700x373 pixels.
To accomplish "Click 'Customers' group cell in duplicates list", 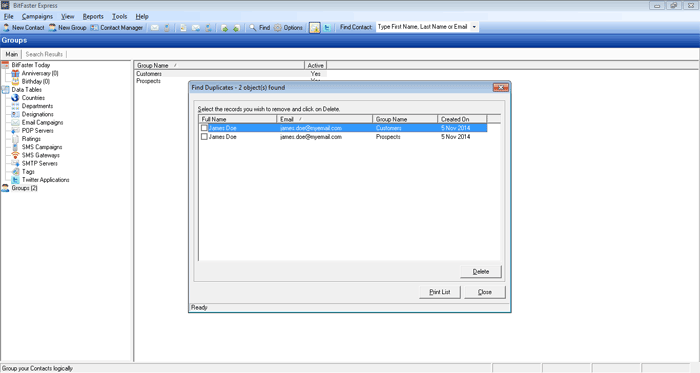I will [x=388, y=128].
